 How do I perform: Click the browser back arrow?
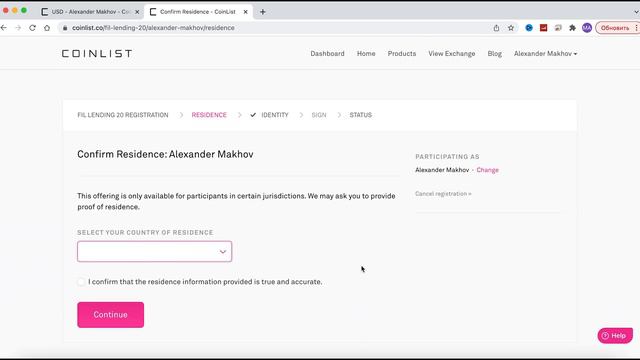[4, 28]
